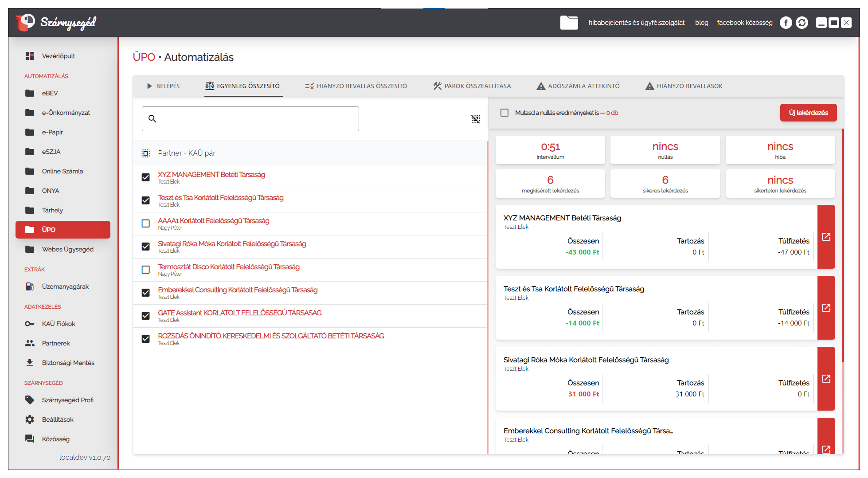Open Teszt és Tsa card's external link icon

(x=826, y=308)
